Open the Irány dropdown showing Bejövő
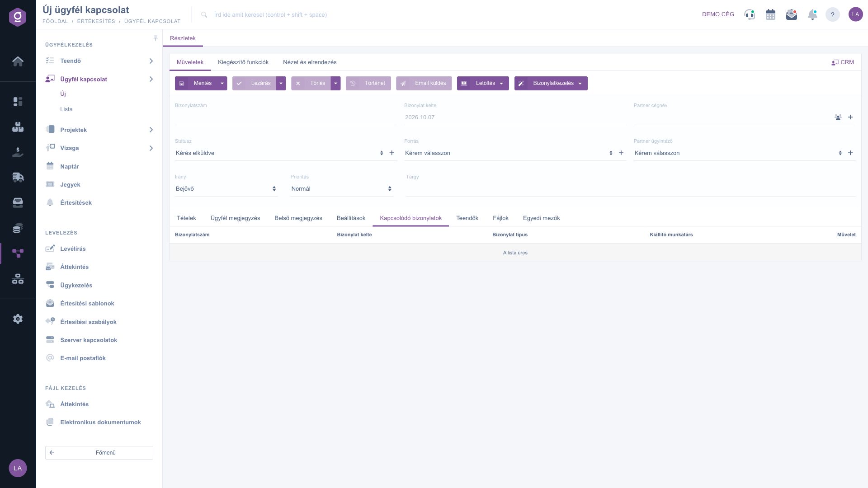 tap(226, 189)
